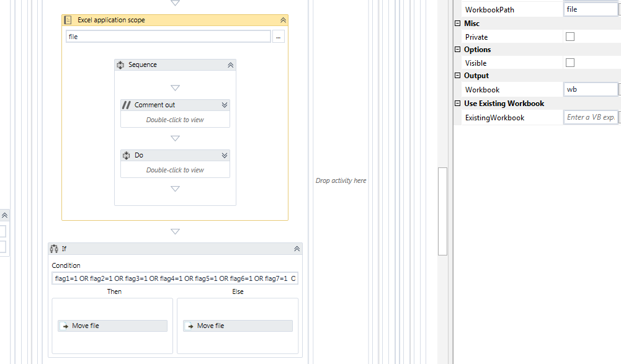Click the Sequence activity icon

[x=119, y=64]
